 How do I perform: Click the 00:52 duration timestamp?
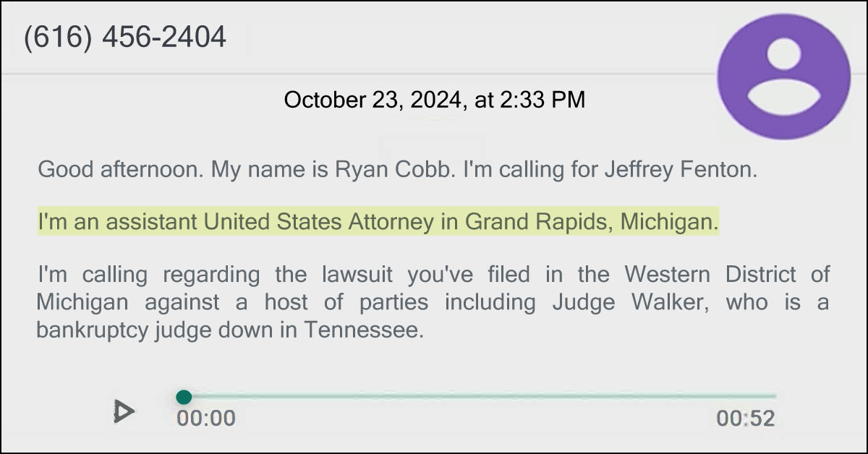pos(745,417)
